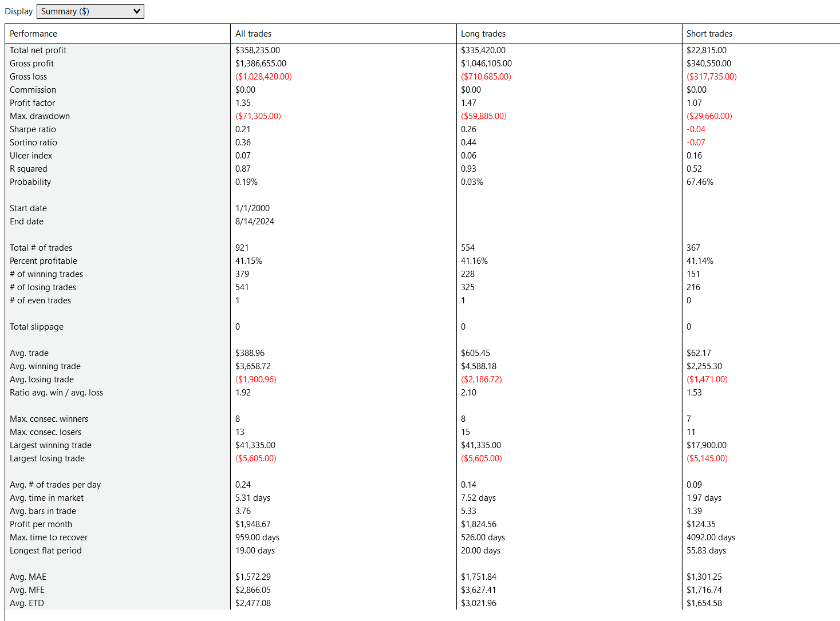The width and height of the screenshot is (840, 621).
Task: Click Short trades Max. time to recover value
Action: (x=710, y=537)
